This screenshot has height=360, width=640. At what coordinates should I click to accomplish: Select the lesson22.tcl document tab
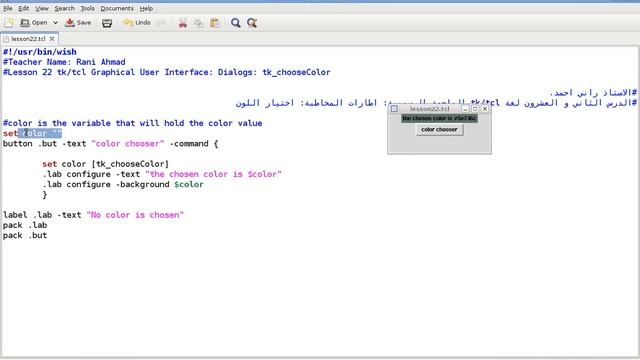[x=28, y=39]
